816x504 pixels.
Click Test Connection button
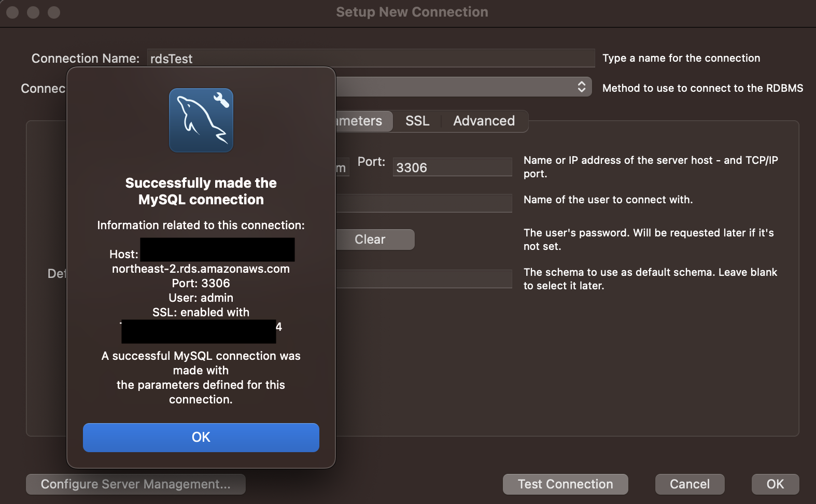[566, 484]
